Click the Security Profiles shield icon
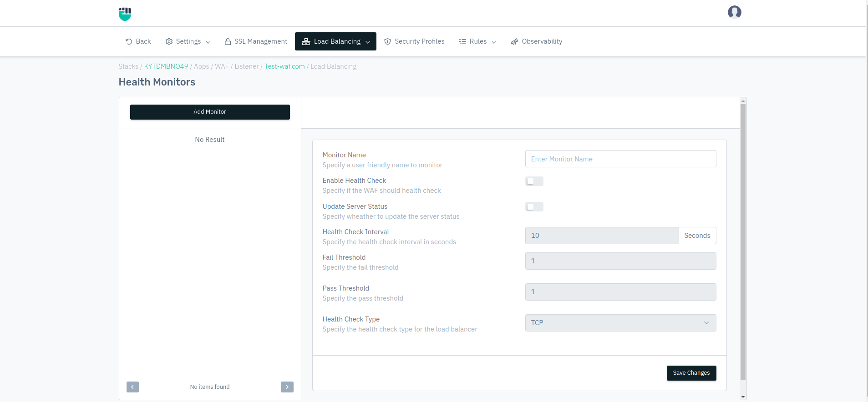The height and width of the screenshot is (402, 868). point(388,41)
